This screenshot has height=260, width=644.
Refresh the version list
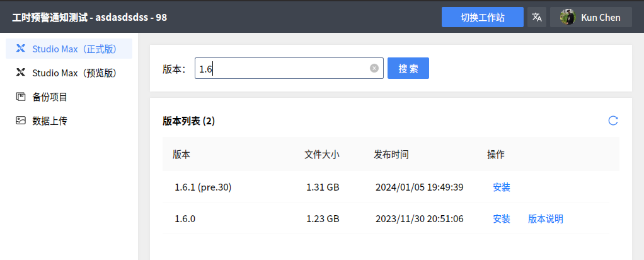point(613,121)
